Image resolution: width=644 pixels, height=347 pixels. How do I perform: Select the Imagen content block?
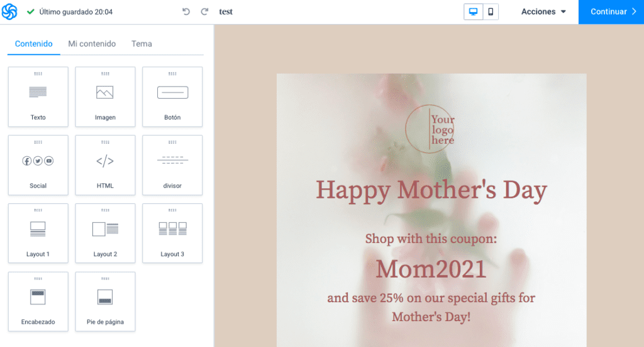[x=105, y=96]
